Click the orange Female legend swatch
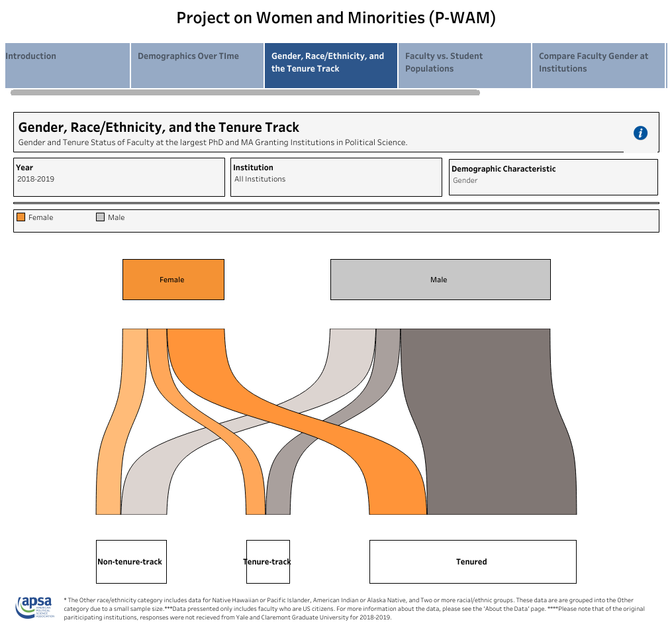The width and height of the screenshot is (672, 638). (21, 217)
